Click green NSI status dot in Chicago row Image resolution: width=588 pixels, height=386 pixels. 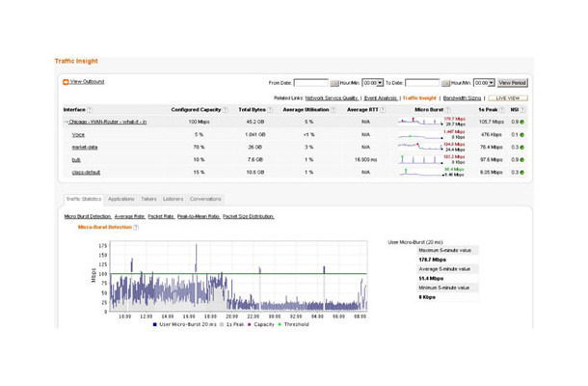pos(522,122)
